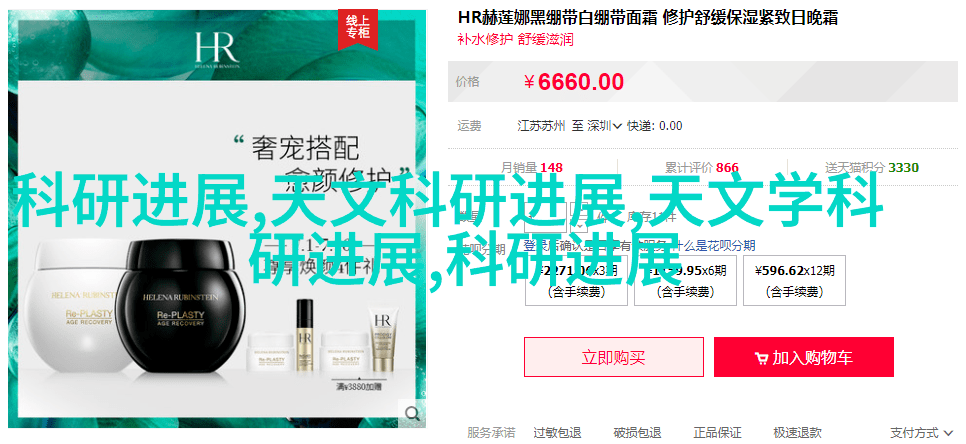The image size is (966, 444).
Task: Click the shopping cart icon in 加入购物车
Action: 761,358
